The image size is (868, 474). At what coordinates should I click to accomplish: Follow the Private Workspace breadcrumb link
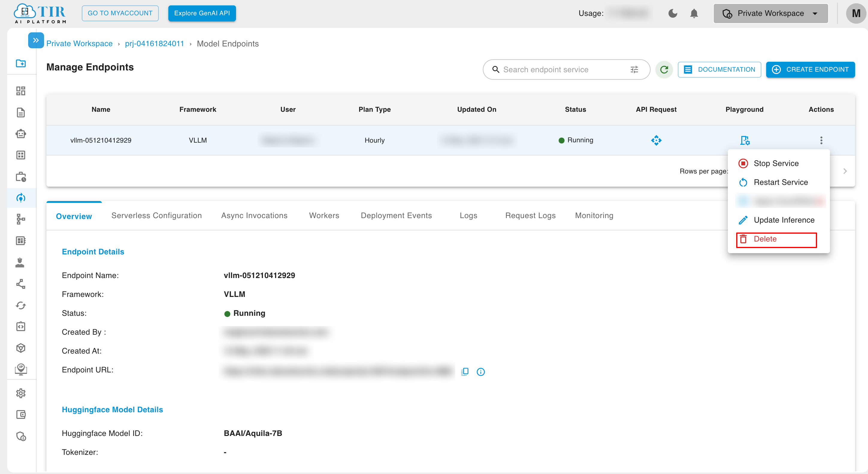[x=80, y=43]
